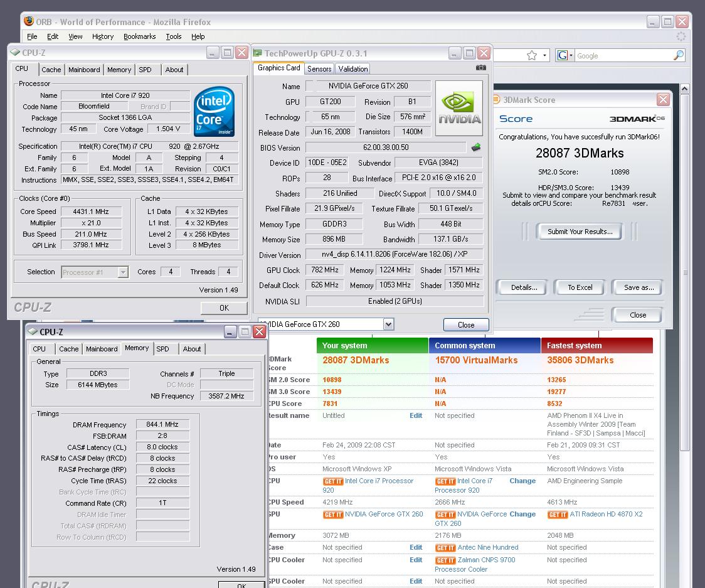Switch to Validation tab in GPU-Z
The width and height of the screenshot is (705, 588).
(x=353, y=69)
